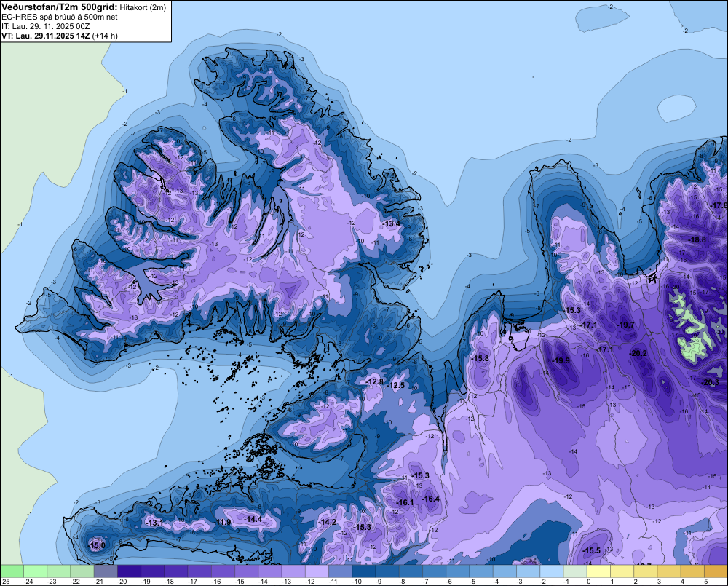This screenshot has width=728, height=586.
Task: Pick the pale mint swatch above -1
Action: pos(575,571)
